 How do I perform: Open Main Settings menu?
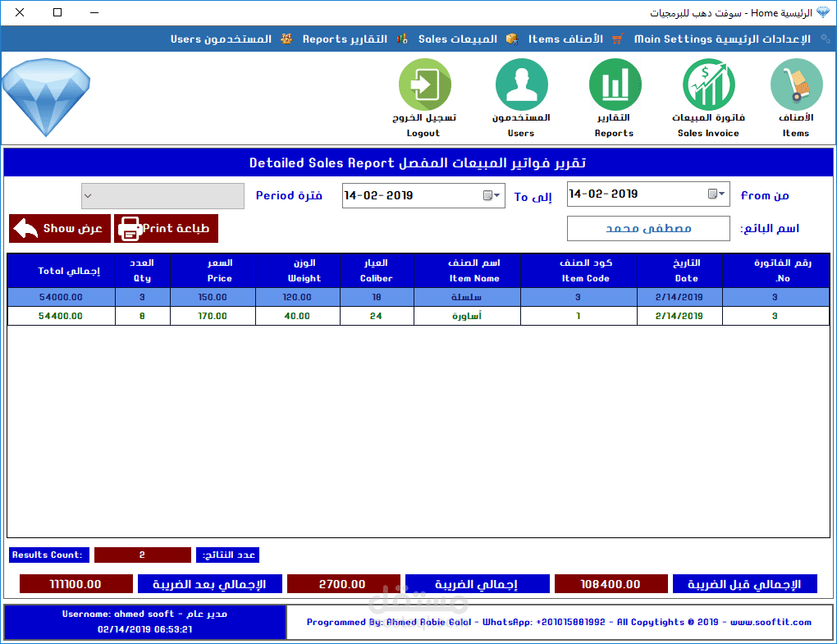(722, 39)
